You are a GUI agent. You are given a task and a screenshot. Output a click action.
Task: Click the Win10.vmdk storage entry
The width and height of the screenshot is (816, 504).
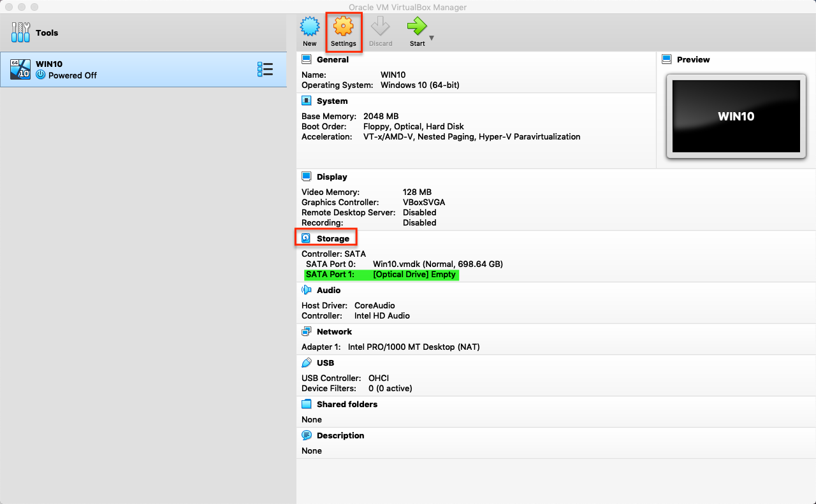[x=438, y=264]
